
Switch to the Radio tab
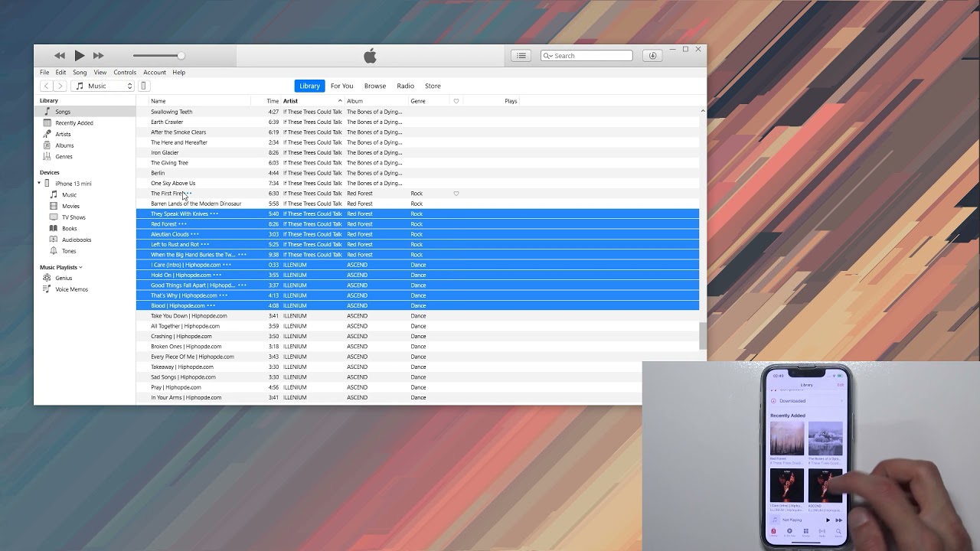(406, 86)
